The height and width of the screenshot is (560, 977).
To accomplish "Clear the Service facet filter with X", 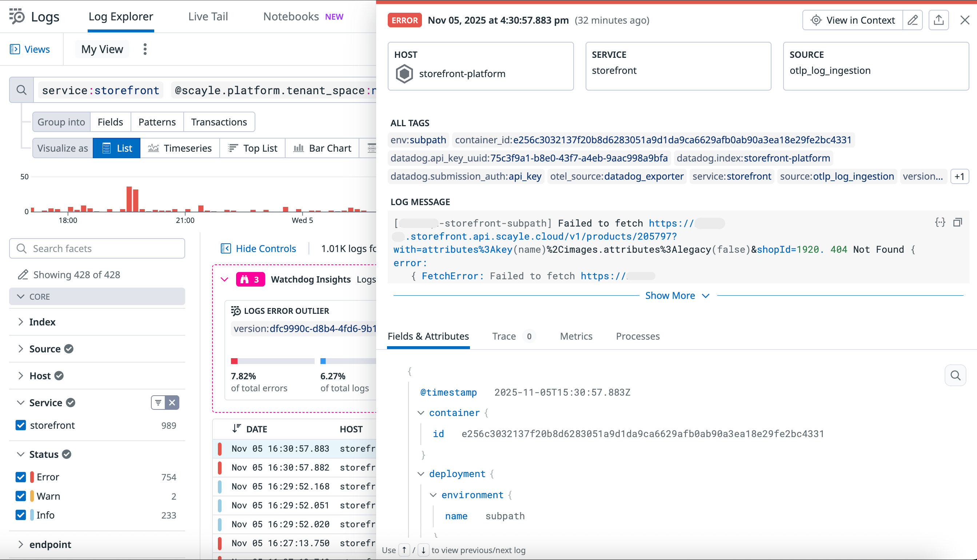I will [x=172, y=403].
